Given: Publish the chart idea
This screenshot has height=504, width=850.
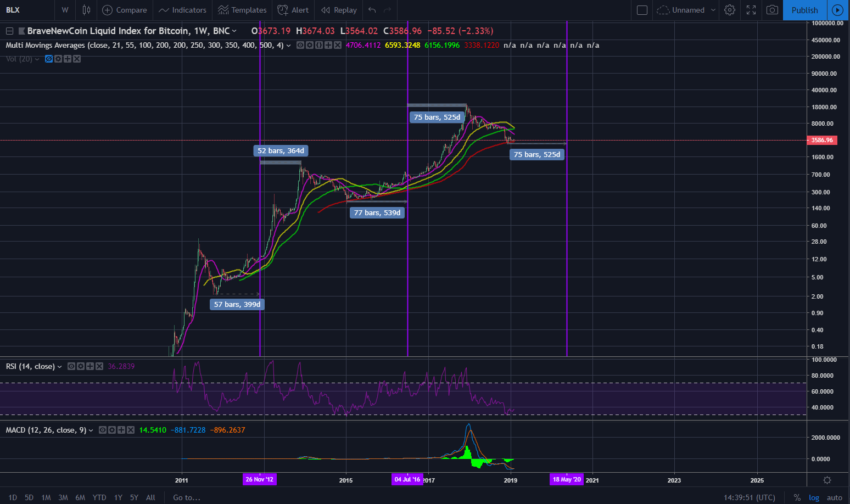Looking at the screenshot, I should pos(804,10).
